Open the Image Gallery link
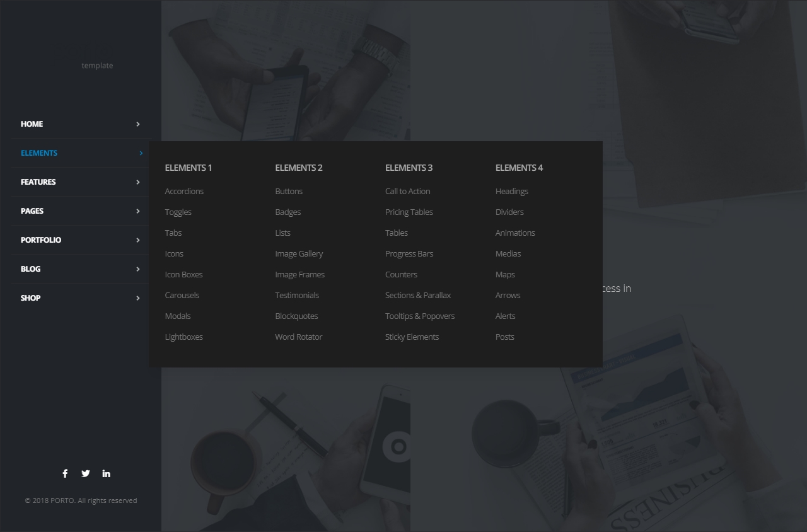The height and width of the screenshot is (532, 807). pos(299,253)
